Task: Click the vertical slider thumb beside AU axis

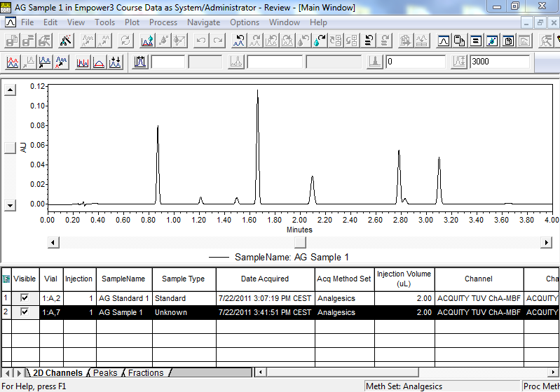Action: point(10,148)
